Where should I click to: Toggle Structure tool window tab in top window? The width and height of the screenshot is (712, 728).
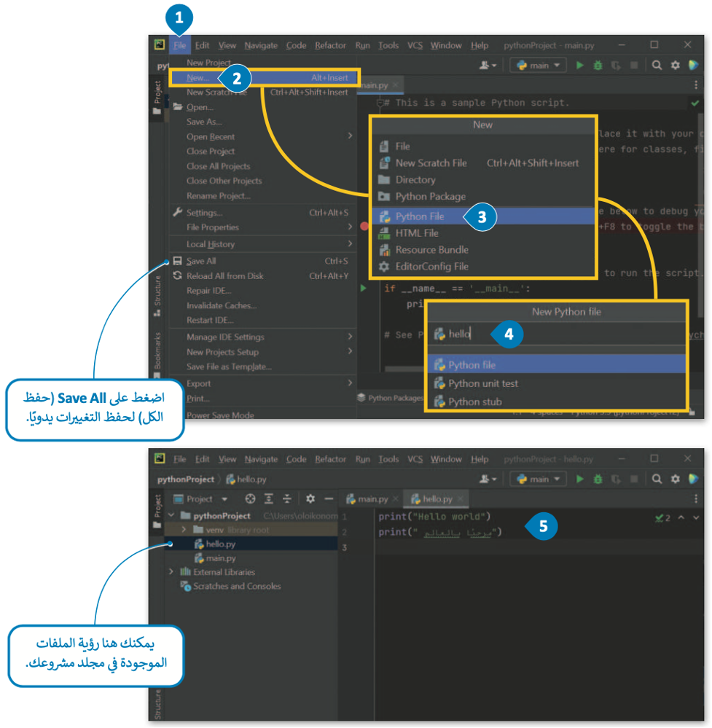[x=157, y=296]
